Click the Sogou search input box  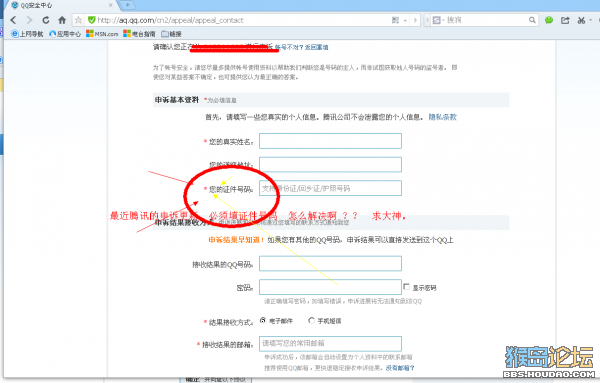487,20
